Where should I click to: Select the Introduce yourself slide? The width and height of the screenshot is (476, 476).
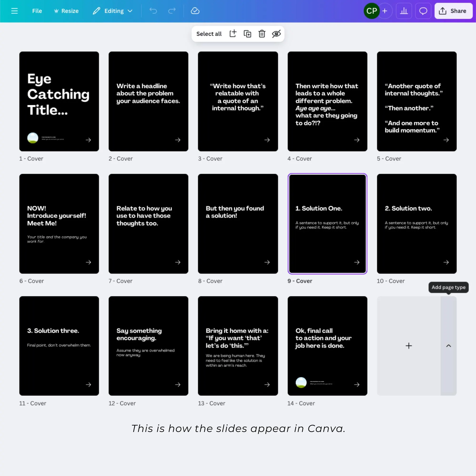pos(59,224)
